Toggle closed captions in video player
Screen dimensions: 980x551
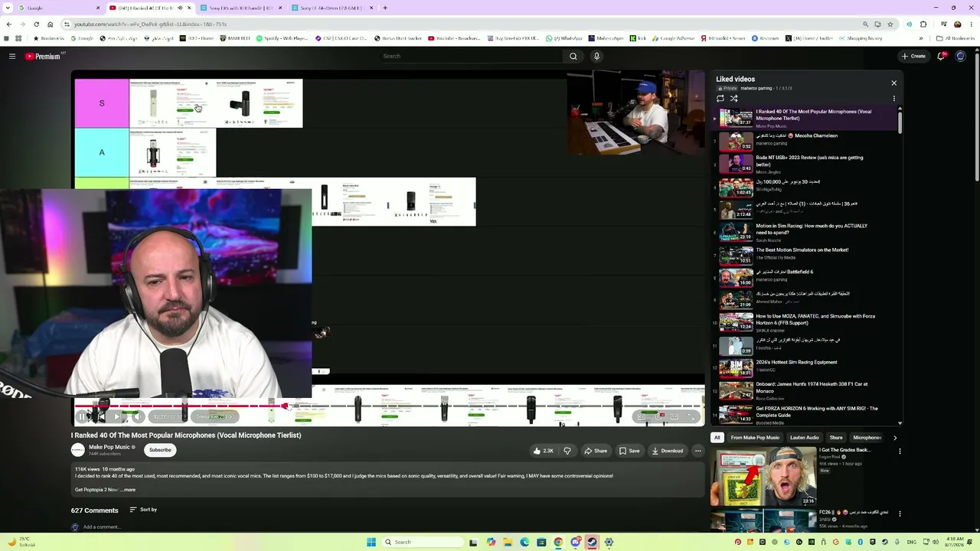pyautogui.click(x=642, y=416)
